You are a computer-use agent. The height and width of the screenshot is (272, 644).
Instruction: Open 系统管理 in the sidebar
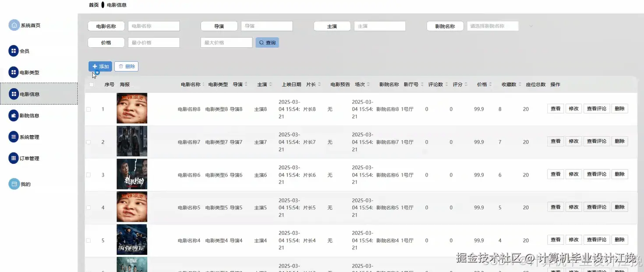tap(28, 137)
